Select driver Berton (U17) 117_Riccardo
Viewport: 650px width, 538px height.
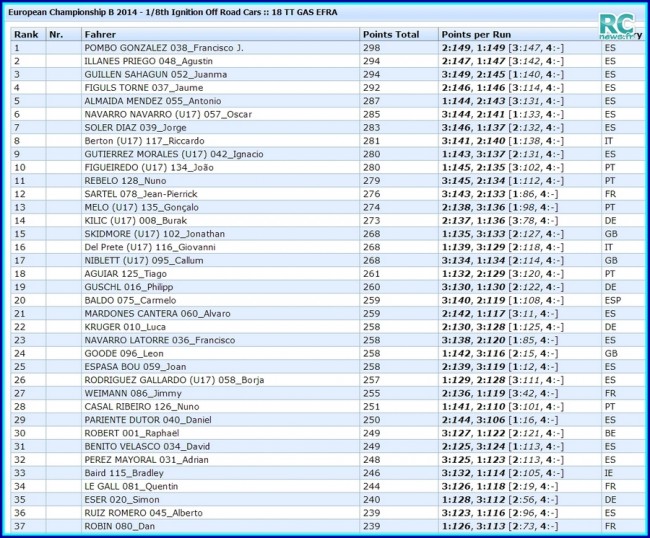point(144,141)
